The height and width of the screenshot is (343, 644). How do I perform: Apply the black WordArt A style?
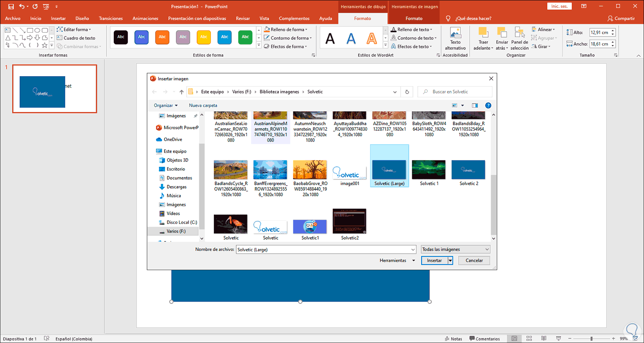click(x=330, y=38)
